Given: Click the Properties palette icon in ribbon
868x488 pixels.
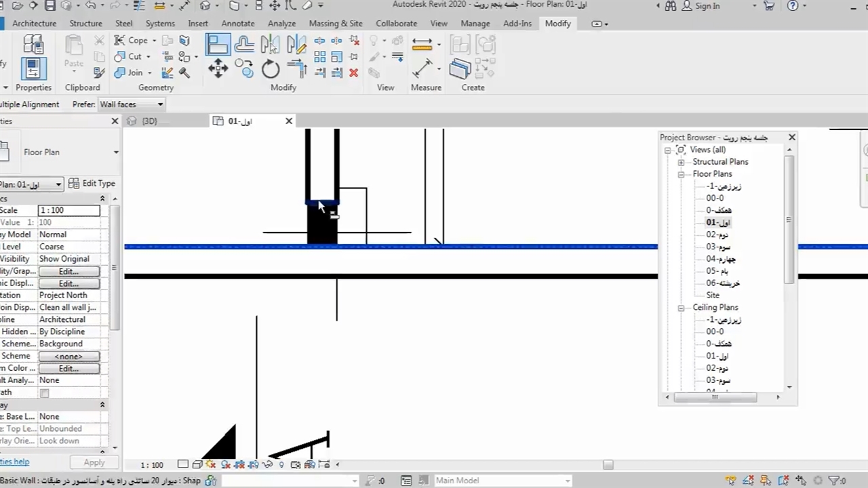Looking at the screenshot, I should [x=33, y=68].
